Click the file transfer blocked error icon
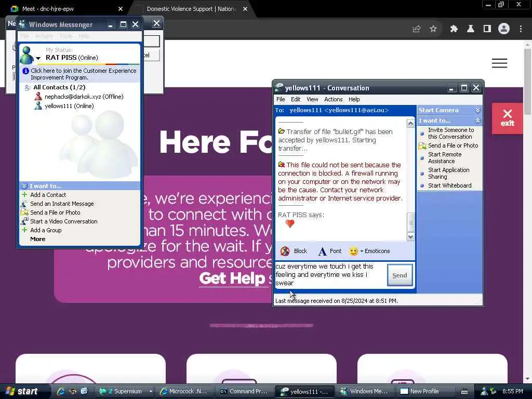532x399 pixels. click(281, 165)
